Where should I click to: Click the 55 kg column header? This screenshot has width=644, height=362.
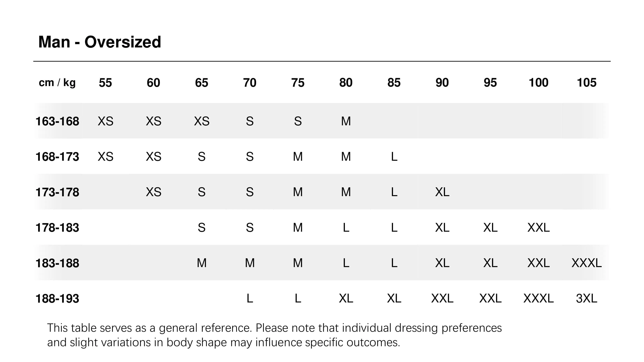[x=105, y=83]
